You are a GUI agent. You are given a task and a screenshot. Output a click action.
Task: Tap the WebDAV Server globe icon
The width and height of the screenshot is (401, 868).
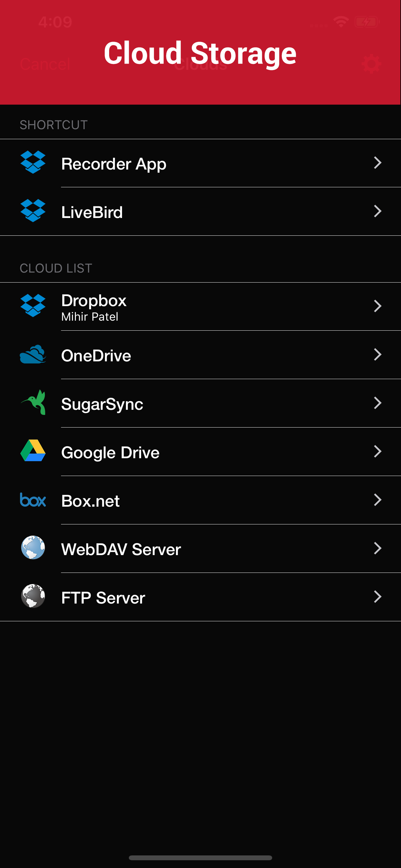pyautogui.click(x=33, y=548)
